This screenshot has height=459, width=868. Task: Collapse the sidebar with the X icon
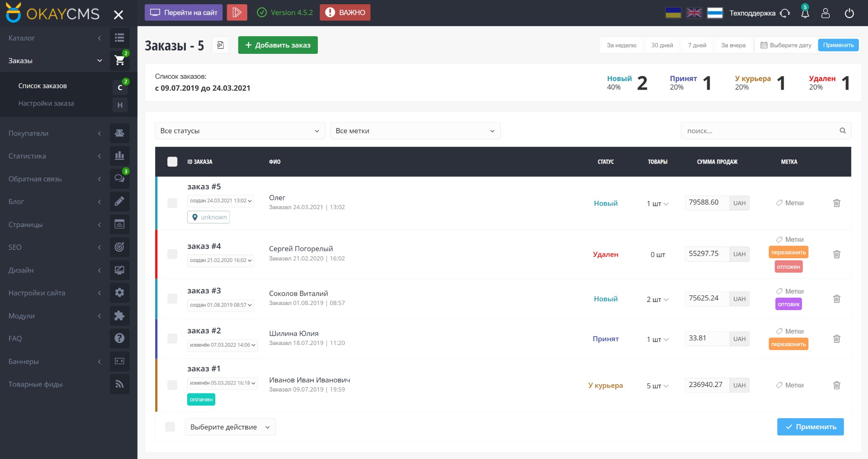pos(119,15)
